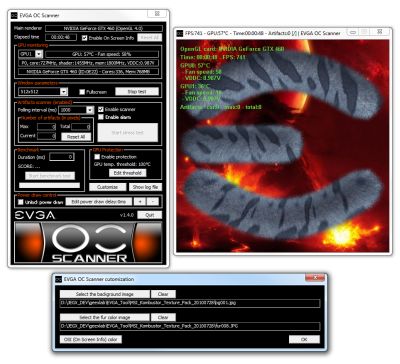This screenshot has height=364, width=400.
Task: Click the benchmark progress bar
Action: click(49, 185)
